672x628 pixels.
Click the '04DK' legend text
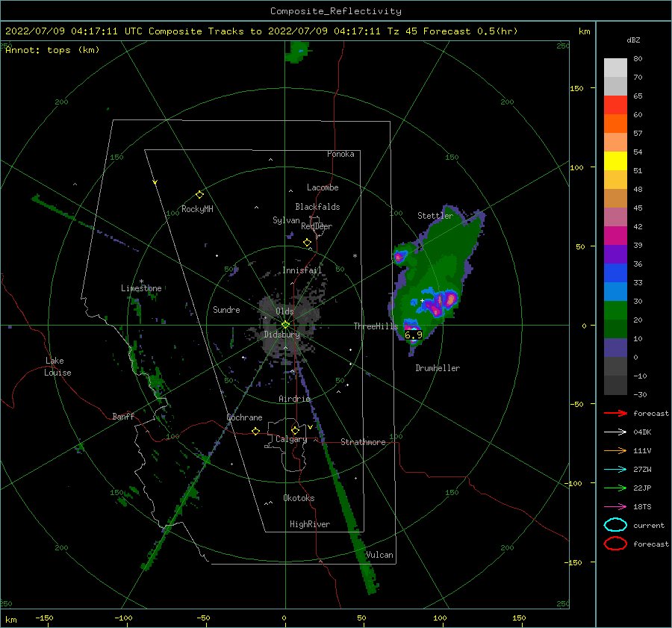[642, 432]
